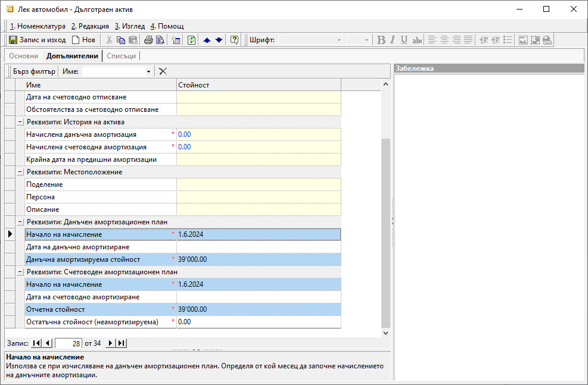Open the 'Шрифт' font dropdown

pyautogui.click(x=339, y=40)
